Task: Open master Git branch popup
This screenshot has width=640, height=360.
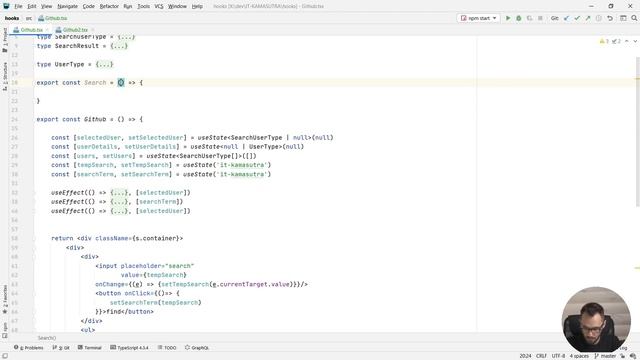Action: (x=605, y=356)
